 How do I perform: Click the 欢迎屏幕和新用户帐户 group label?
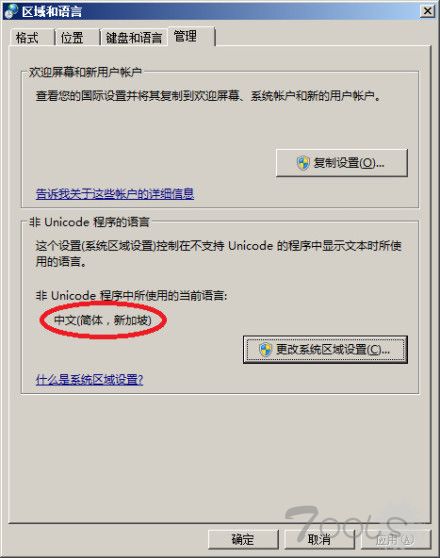pos(85,72)
